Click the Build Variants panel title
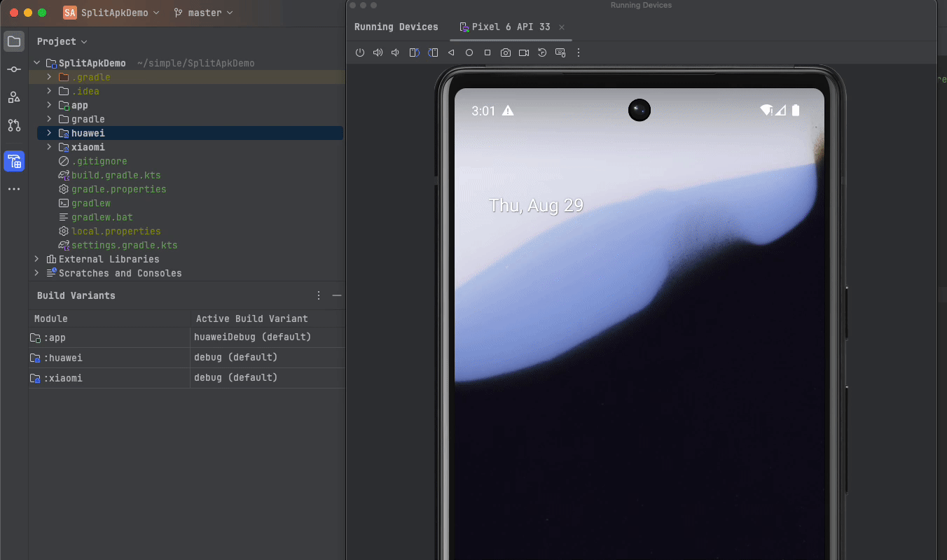947x560 pixels. point(76,295)
